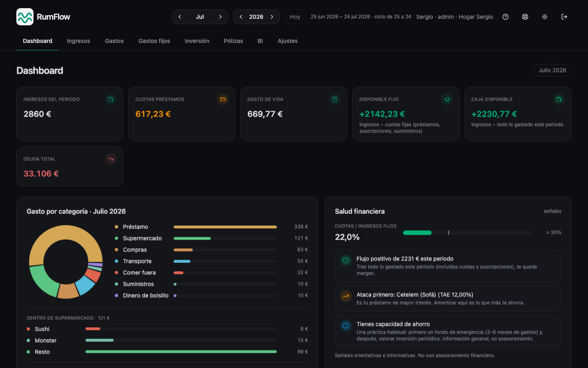Image resolution: width=588 pixels, height=368 pixels.
Task: Click wallet icon on Caja disponible card
Action: pos(559,99)
